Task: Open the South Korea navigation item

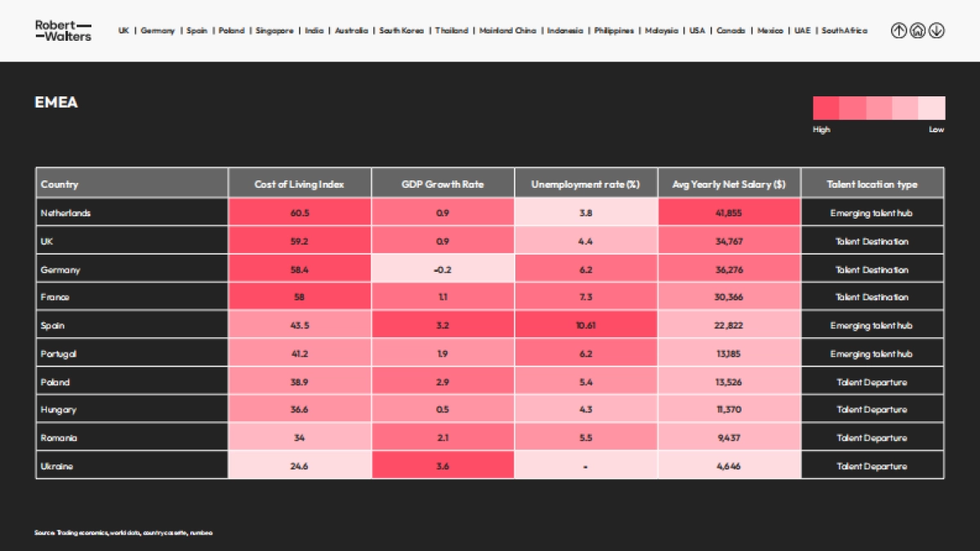Action: click(401, 31)
